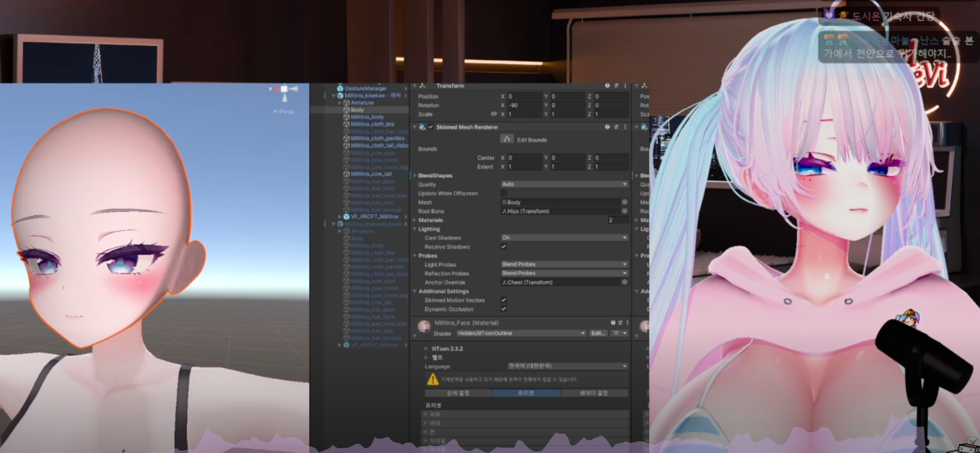
Task: Collapse the Probes section
Action: tap(415, 256)
